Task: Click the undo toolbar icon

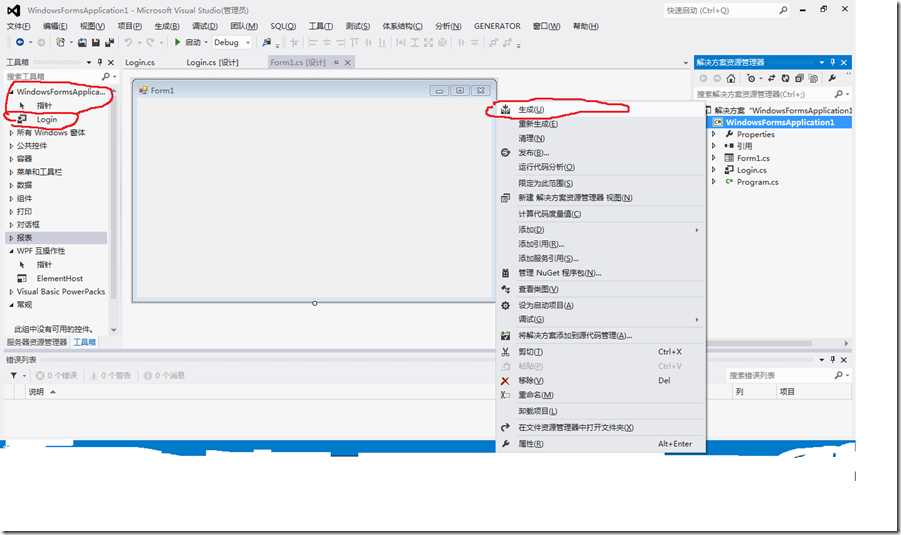Action: click(129, 42)
